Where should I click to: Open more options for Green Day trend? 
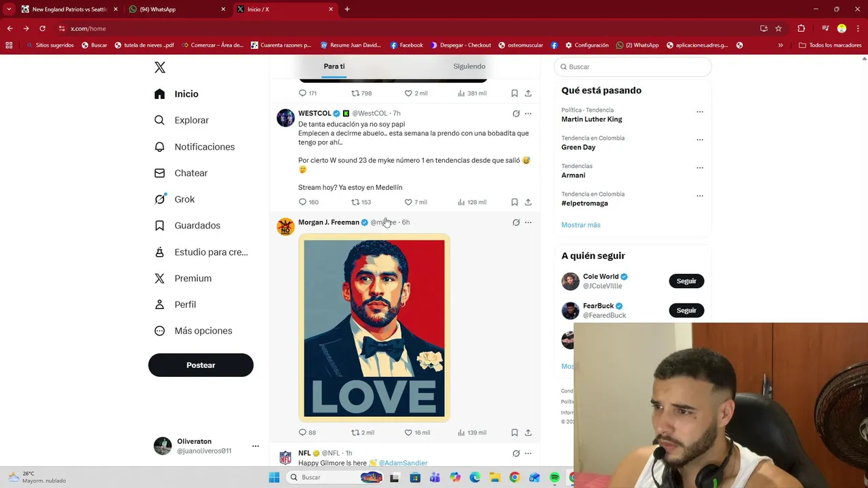pos(700,140)
